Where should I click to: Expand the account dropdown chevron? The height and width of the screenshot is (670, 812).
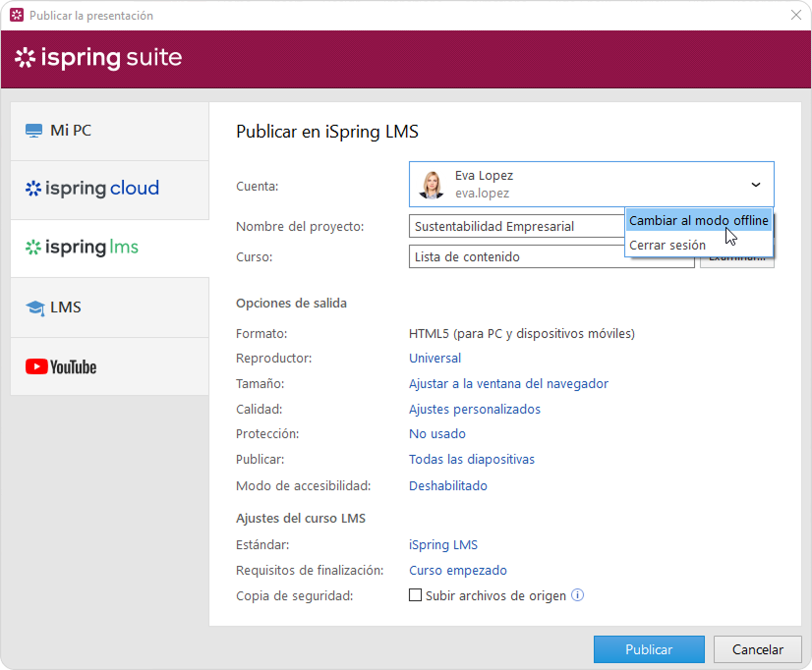point(755,185)
